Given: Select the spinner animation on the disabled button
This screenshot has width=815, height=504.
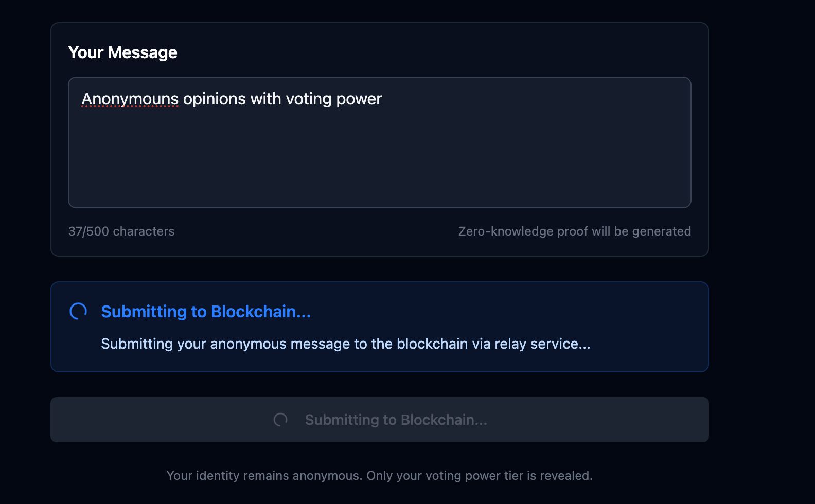Looking at the screenshot, I should coord(280,420).
